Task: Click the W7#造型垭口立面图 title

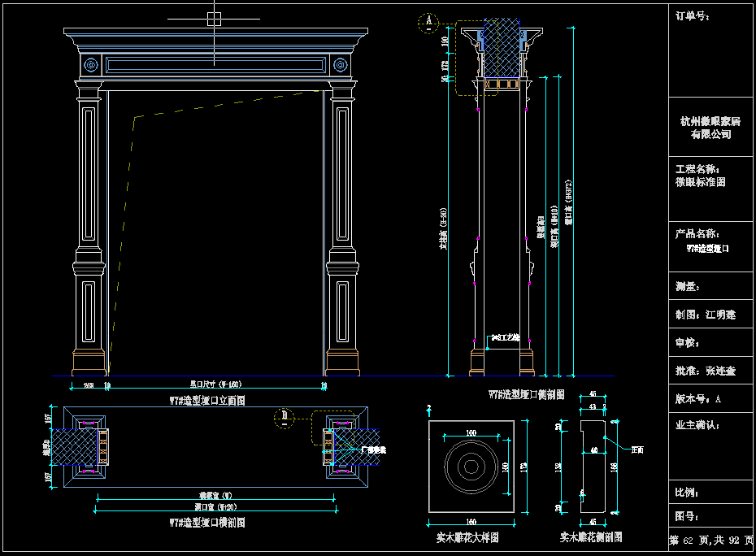Action: tap(207, 400)
